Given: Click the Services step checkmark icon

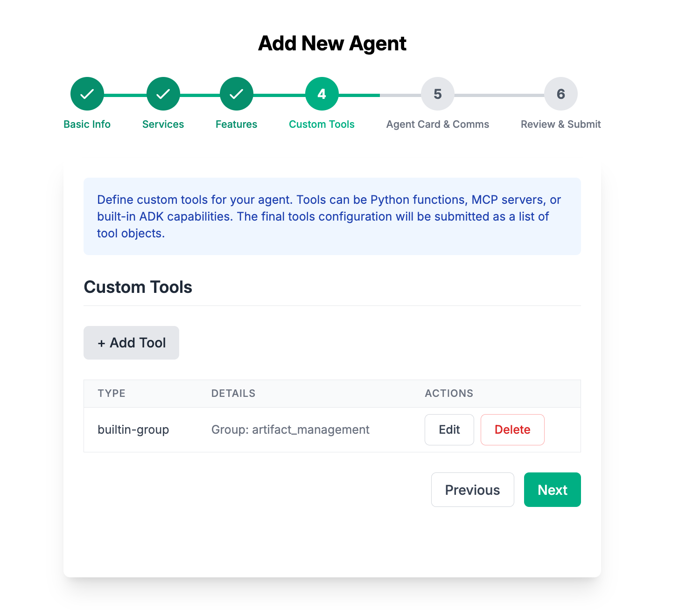Looking at the screenshot, I should coord(163,94).
